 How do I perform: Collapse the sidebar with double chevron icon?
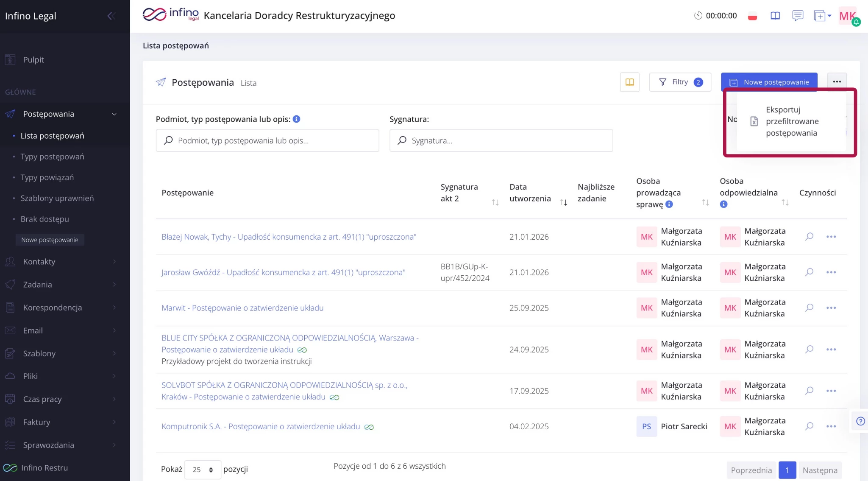pos(111,16)
